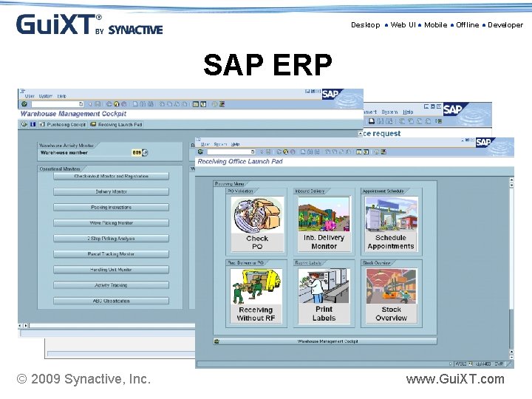Open Help menu in Launch Pad window

pos(235,144)
